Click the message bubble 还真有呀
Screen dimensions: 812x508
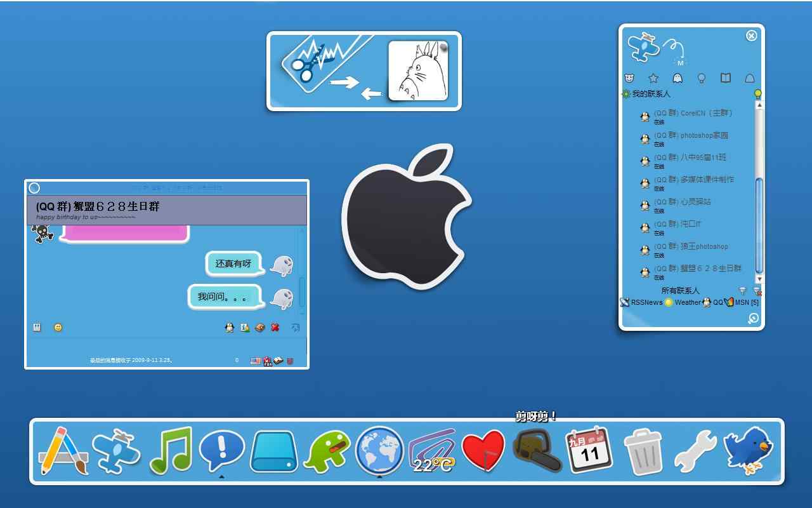point(234,264)
